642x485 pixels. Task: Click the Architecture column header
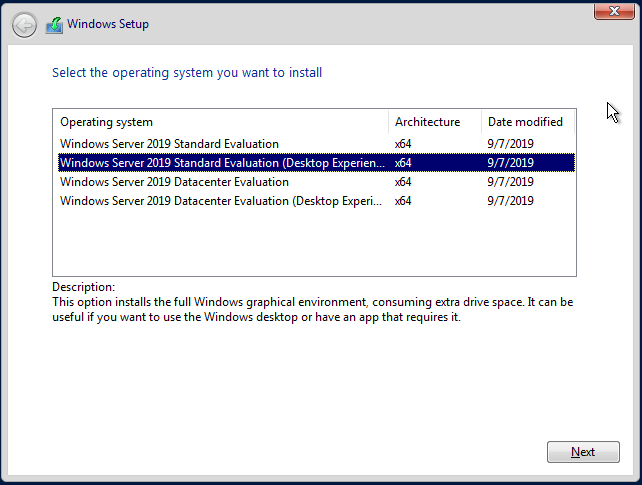point(435,122)
